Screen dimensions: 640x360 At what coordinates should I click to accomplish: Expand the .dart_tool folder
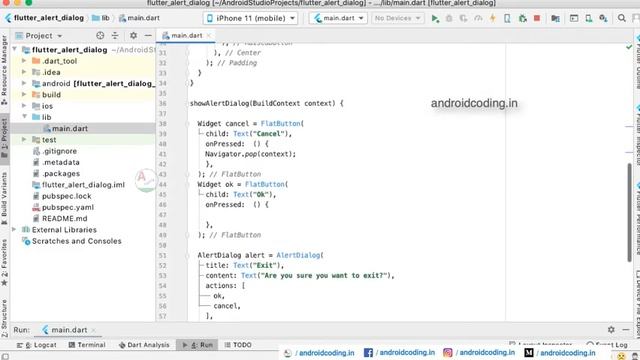[24, 61]
